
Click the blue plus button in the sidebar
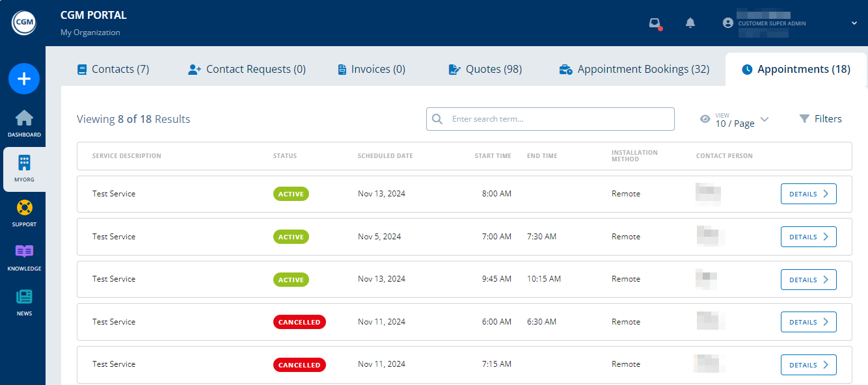24,79
